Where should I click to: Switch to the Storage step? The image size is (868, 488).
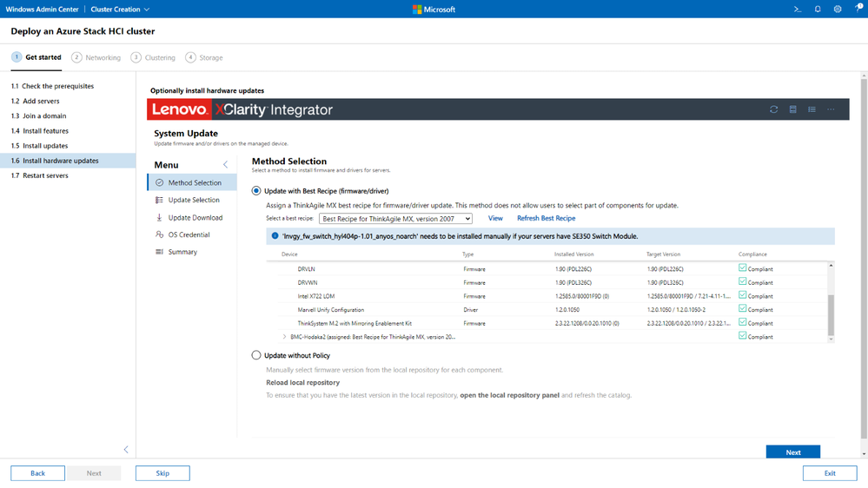click(204, 57)
